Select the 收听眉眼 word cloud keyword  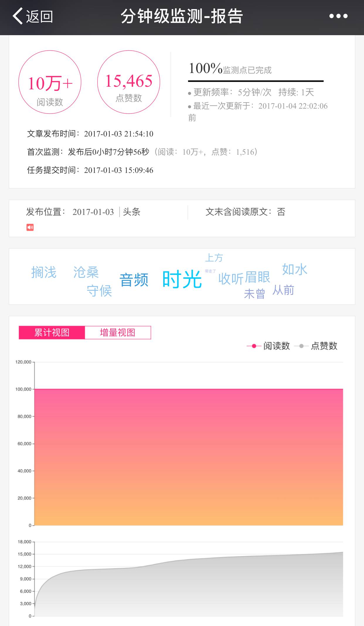[x=244, y=278]
